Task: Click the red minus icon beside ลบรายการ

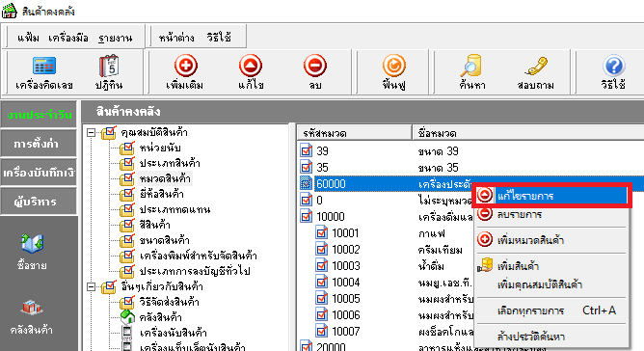Action: click(485, 213)
